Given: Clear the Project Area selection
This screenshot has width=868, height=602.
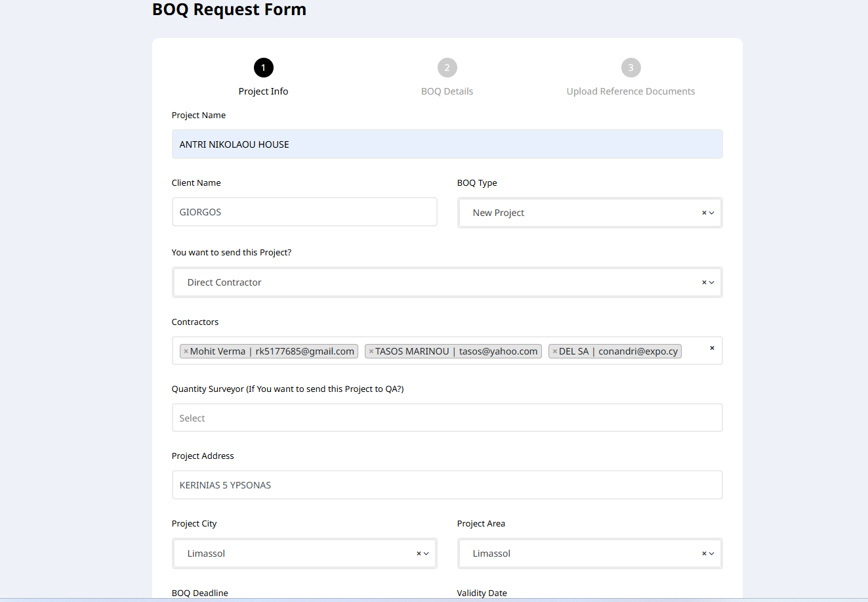Looking at the screenshot, I should pyautogui.click(x=704, y=553).
